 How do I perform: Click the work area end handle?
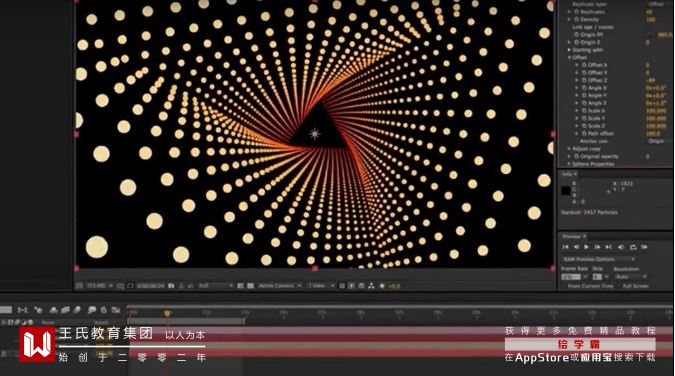pyautogui.click(x=244, y=321)
